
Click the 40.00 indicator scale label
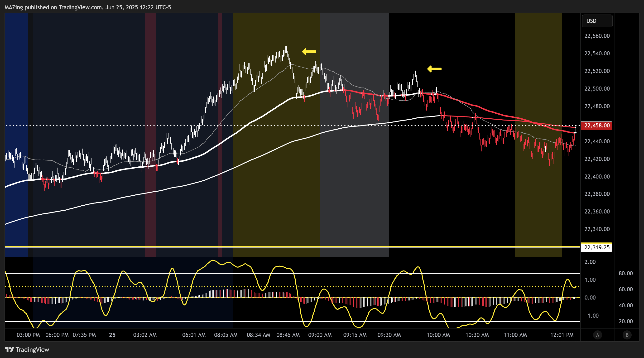coord(626,305)
